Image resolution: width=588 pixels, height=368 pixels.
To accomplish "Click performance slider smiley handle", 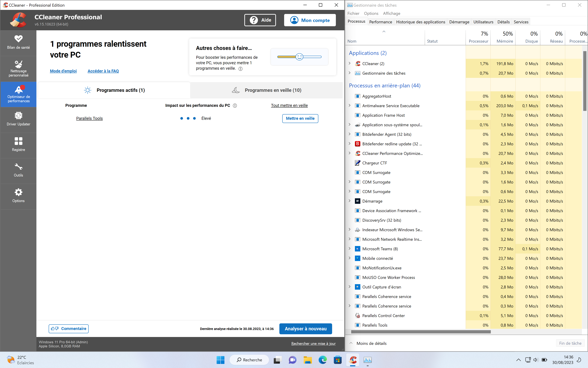I will (299, 57).
